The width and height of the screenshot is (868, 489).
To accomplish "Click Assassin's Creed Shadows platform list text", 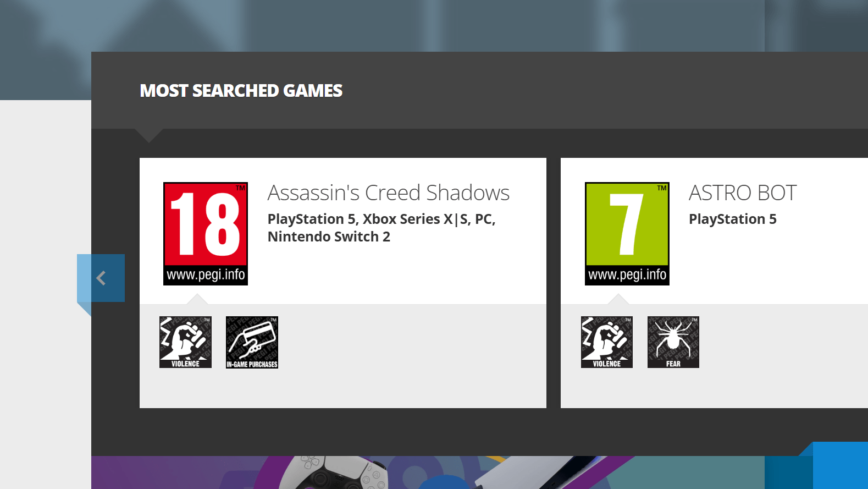I will coord(382,228).
